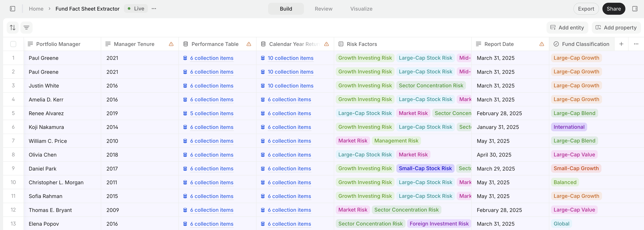The height and width of the screenshot is (230, 644).
Task: Click warning icon on Report Date column
Action: point(541,44)
